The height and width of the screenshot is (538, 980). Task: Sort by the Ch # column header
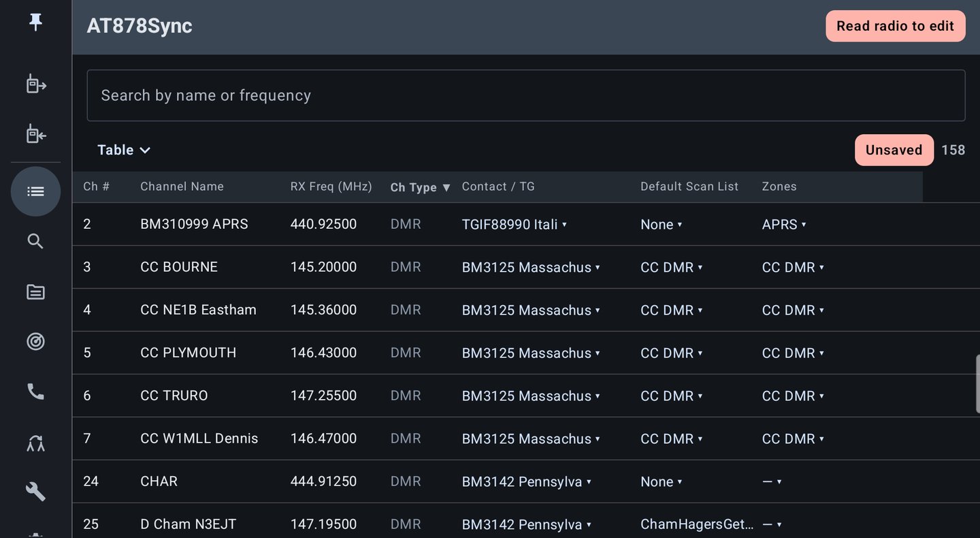(97, 187)
